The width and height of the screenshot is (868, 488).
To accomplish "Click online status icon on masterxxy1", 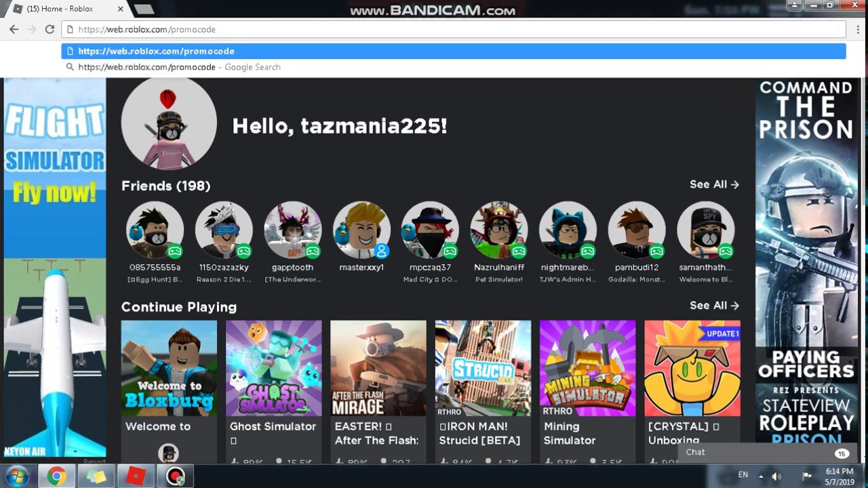I will coord(382,251).
